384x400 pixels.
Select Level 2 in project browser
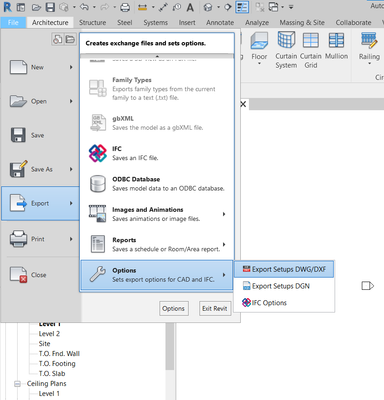point(49,334)
